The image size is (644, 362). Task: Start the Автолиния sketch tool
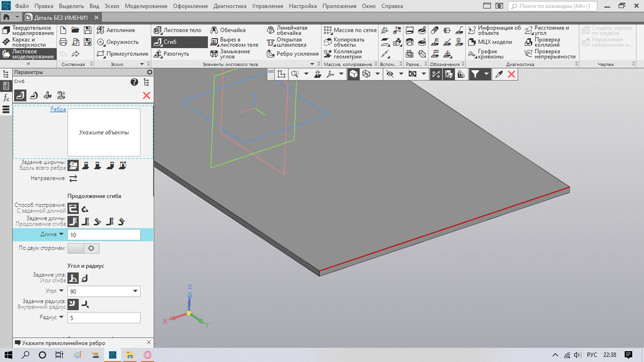pyautogui.click(x=116, y=30)
